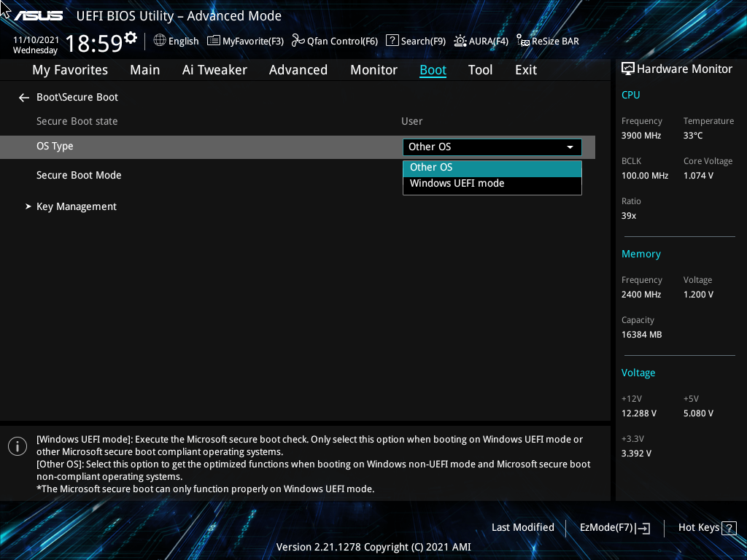Open the OS Type dropdown arrow
This screenshot has width=747, height=560.
(x=570, y=147)
